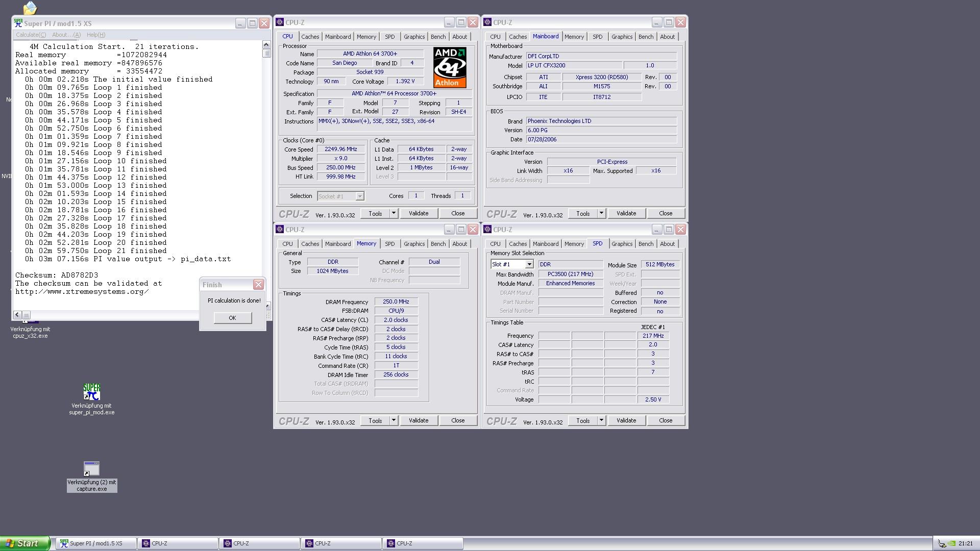Open the Tools dropdown arrow in the Mainboard window

tap(601, 213)
